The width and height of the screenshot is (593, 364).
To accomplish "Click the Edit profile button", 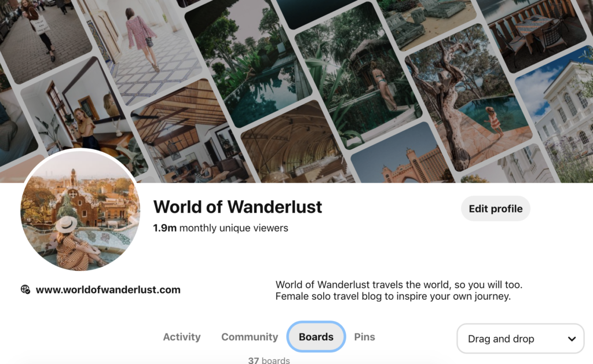I will click(x=496, y=209).
